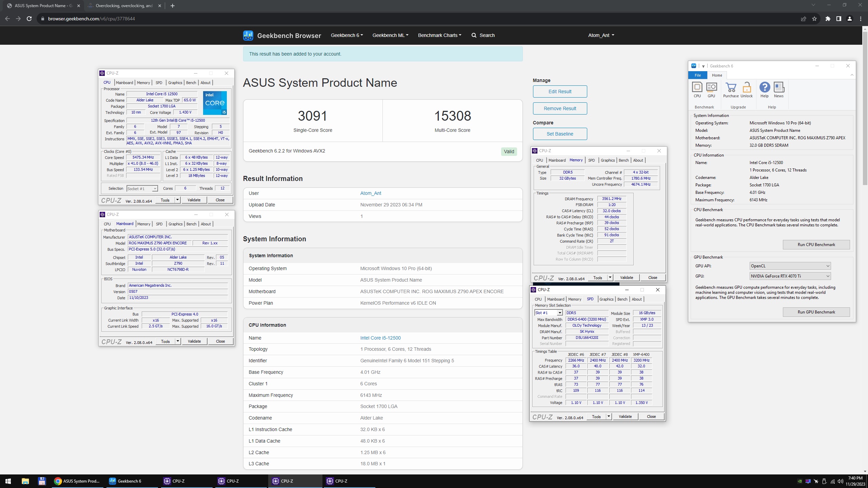Bookmark this page with the star icon

pyautogui.click(x=814, y=19)
